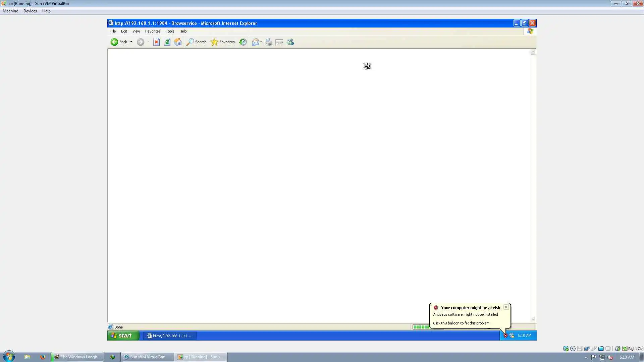
Task: Toggle the VirtualBox host key capture indicator
Action: (625, 349)
